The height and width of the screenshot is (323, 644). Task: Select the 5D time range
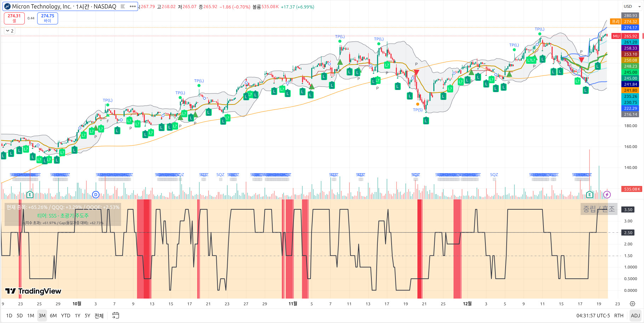click(x=20, y=315)
